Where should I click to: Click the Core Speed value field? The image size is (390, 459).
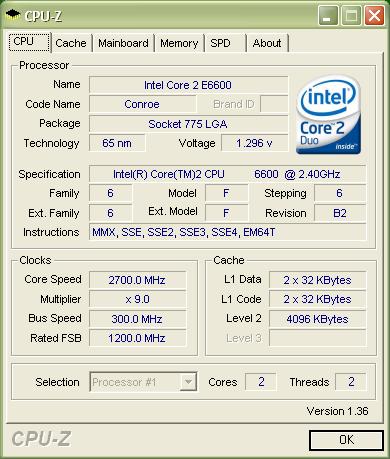pos(137,280)
